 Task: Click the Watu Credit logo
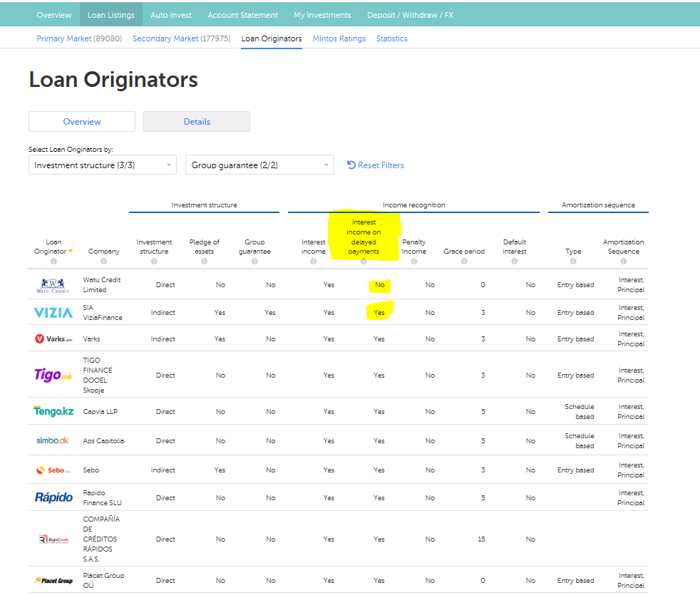point(53,285)
